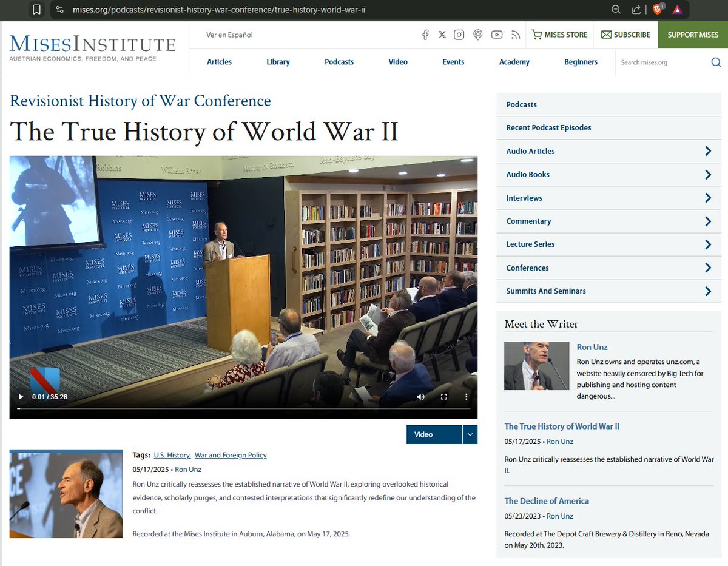
Task: Click the large Ron Unz speaking photo
Action: [x=66, y=494]
